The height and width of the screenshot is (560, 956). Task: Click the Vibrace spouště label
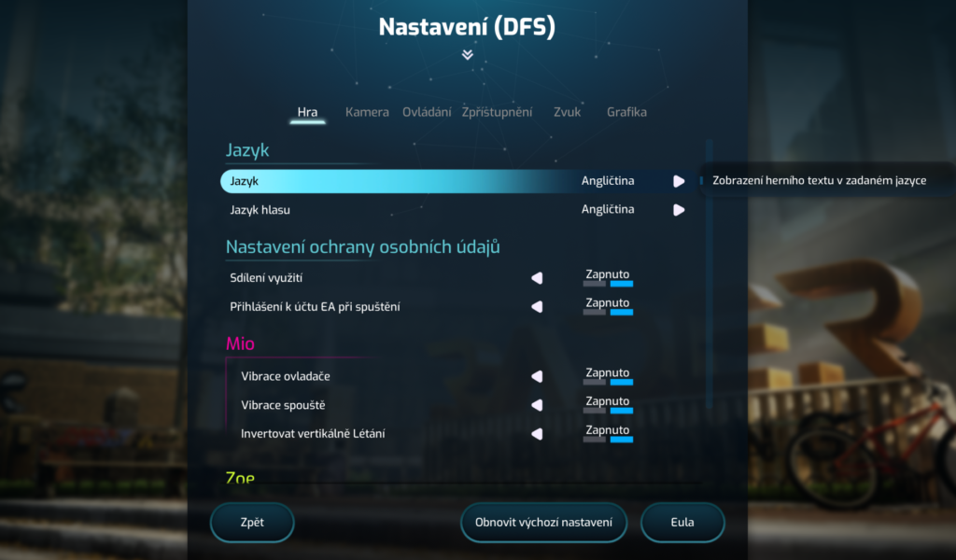pyautogui.click(x=283, y=405)
